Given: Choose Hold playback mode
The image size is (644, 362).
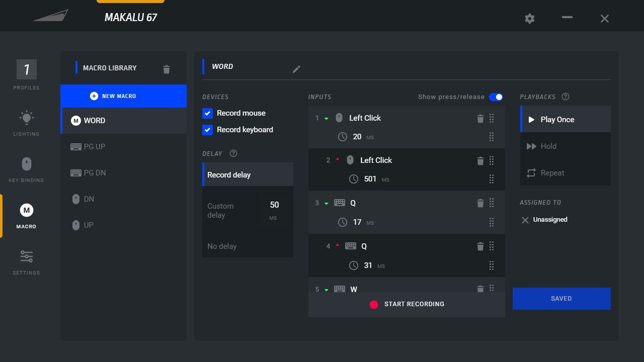Looking at the screenshot, I should pos(566,146).
